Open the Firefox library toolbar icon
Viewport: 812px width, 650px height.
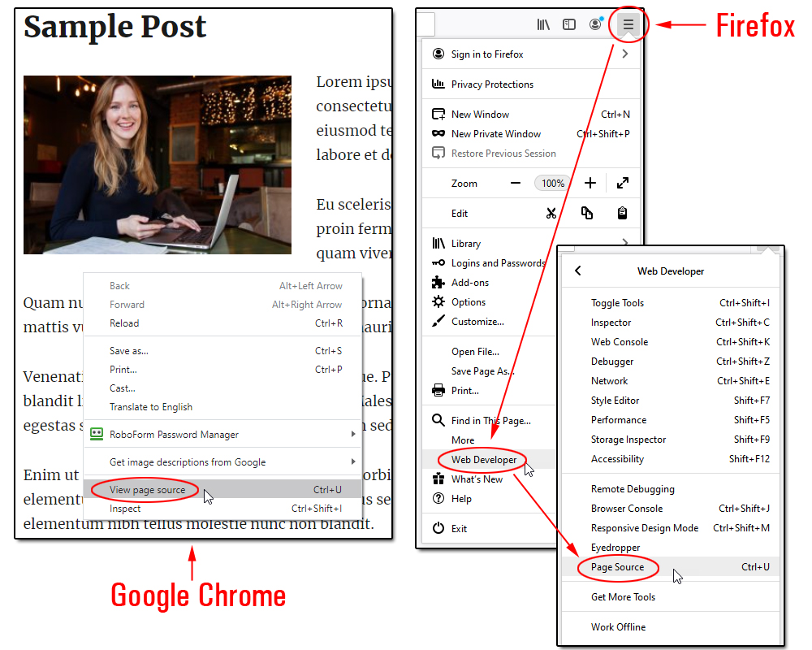[x=543, y=24]
